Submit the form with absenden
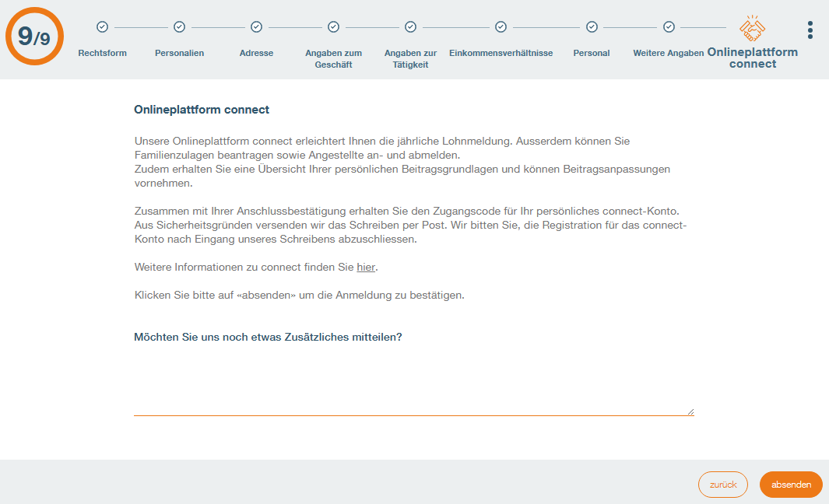Image resolution: width=829 pixels, height=504 pixels. point(791,485)
